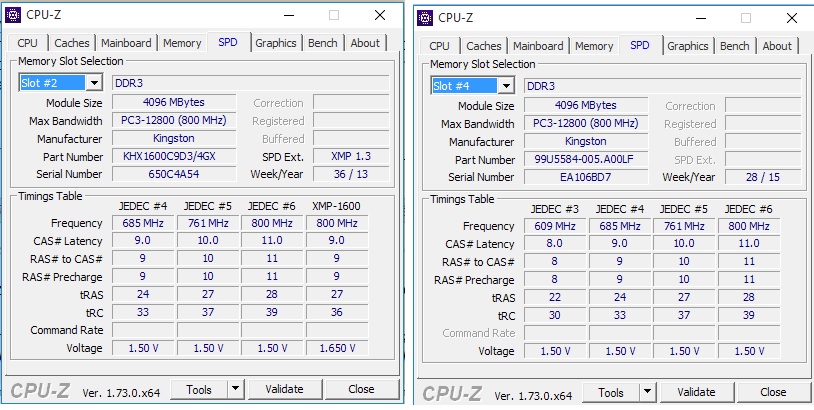Viewport: 814px width, 410px height.
Task: Open Slot #2 dropdown in left window
Action: click(x=94, y=83)
